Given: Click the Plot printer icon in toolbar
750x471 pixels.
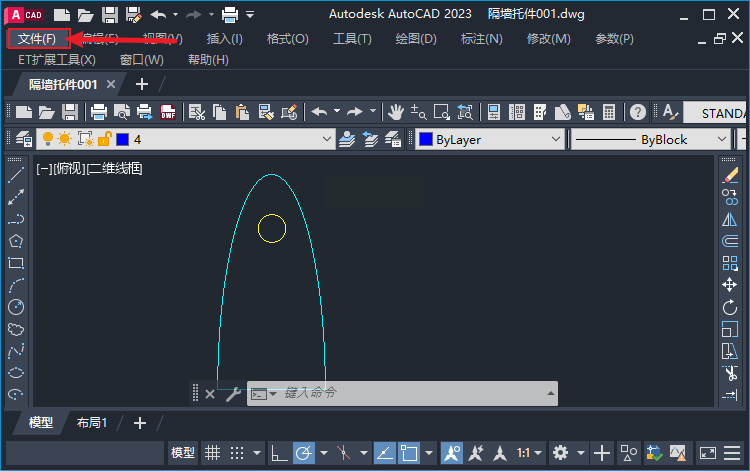Looking at the screenshot, I should [99, 111].
